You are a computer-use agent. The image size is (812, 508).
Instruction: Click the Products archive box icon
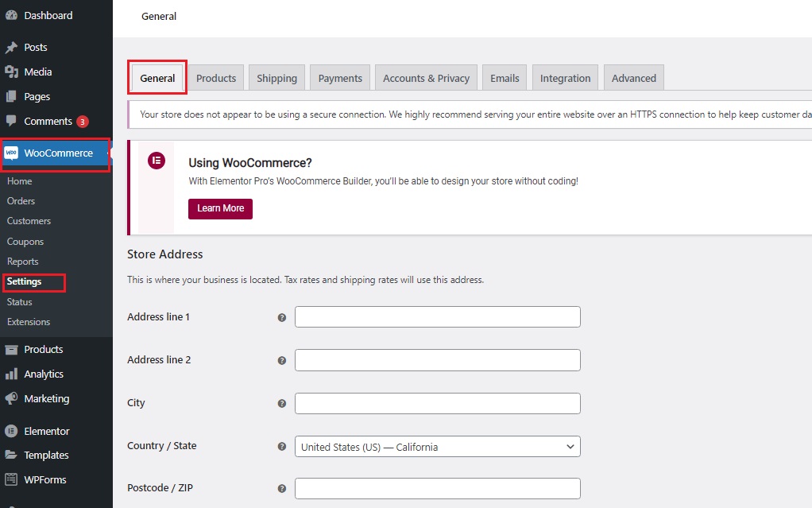(x=11, y=350)
